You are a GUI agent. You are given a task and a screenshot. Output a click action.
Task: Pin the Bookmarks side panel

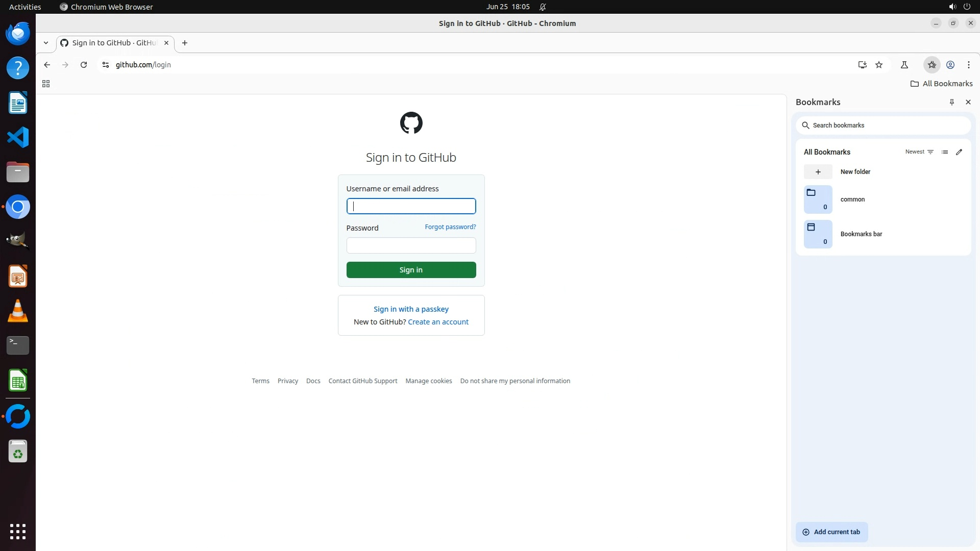coord(951,102)
